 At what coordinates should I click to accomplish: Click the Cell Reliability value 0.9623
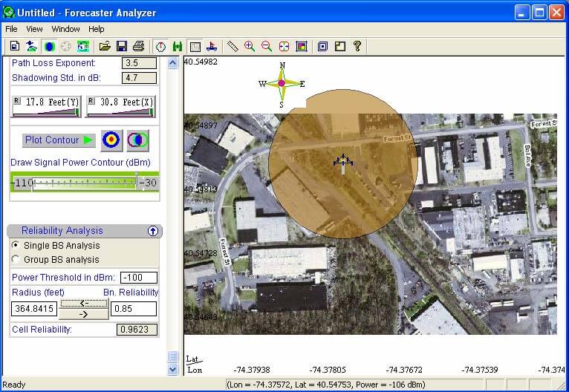point(137,330)
